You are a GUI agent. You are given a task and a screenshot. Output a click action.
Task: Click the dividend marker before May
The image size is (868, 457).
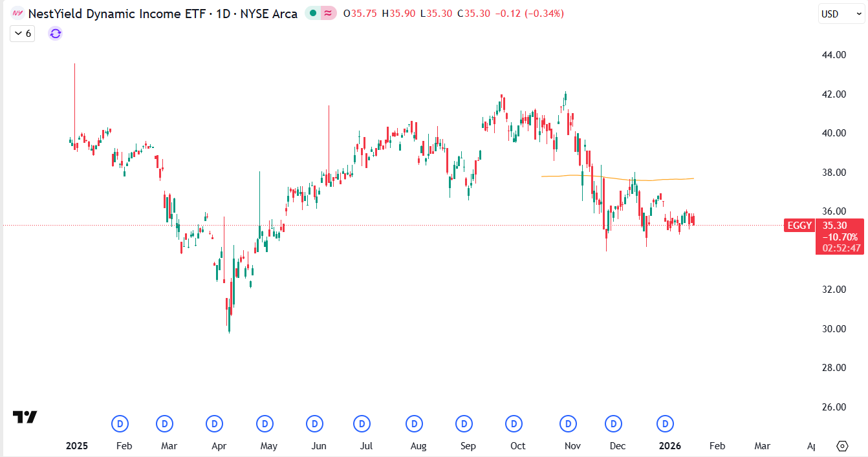(x=265, y=424)
